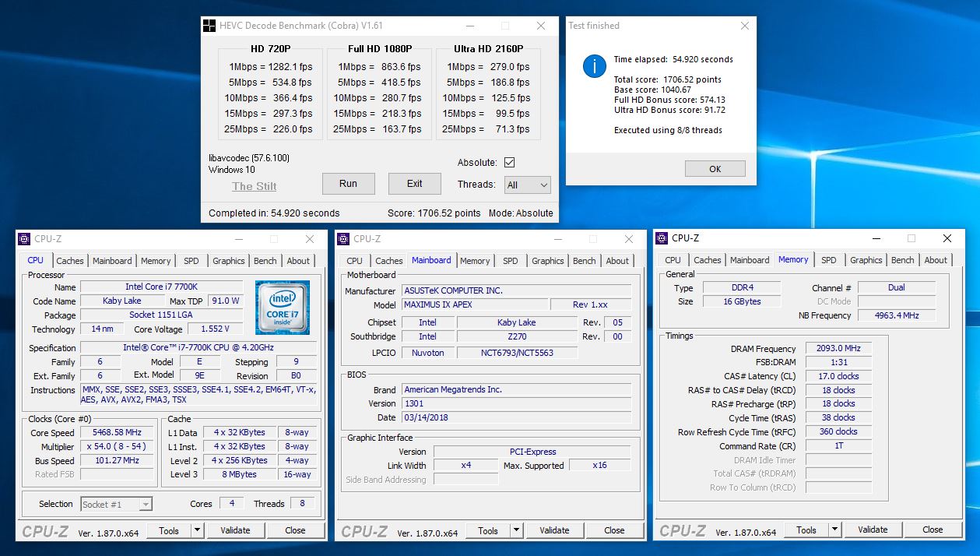980x556 pixels.
Task: Click the 25Mbps 71.3 fps result under Ultra HD
Action: (486, 129)
